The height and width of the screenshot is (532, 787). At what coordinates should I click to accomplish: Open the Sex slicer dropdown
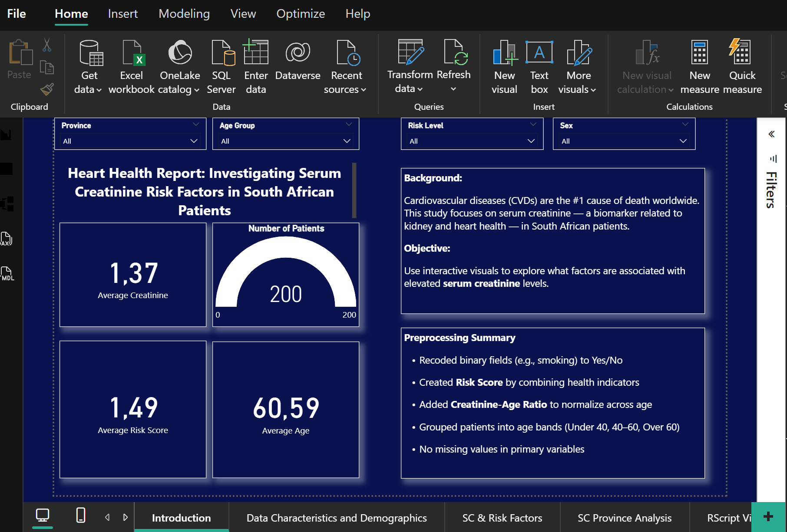pyautogui.click(x=683, y=141)
